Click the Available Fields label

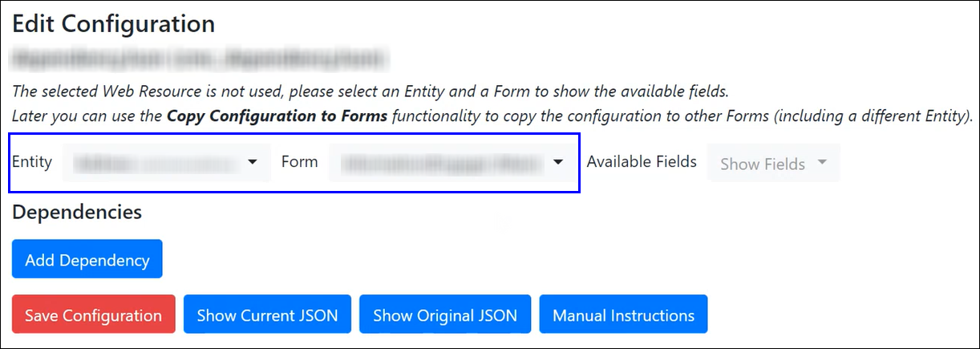point(642,162)
